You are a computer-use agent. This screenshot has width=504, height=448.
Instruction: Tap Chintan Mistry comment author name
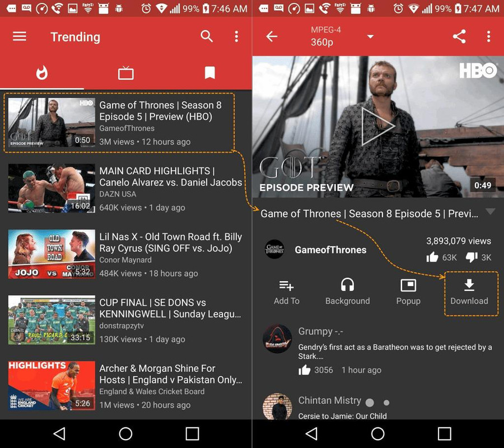[330, 400]
